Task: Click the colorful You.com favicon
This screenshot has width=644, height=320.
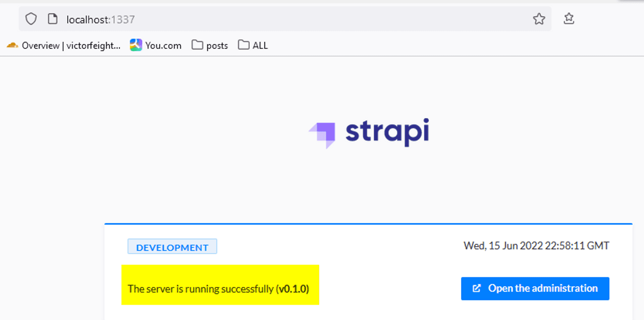Action: coord(136,45)
